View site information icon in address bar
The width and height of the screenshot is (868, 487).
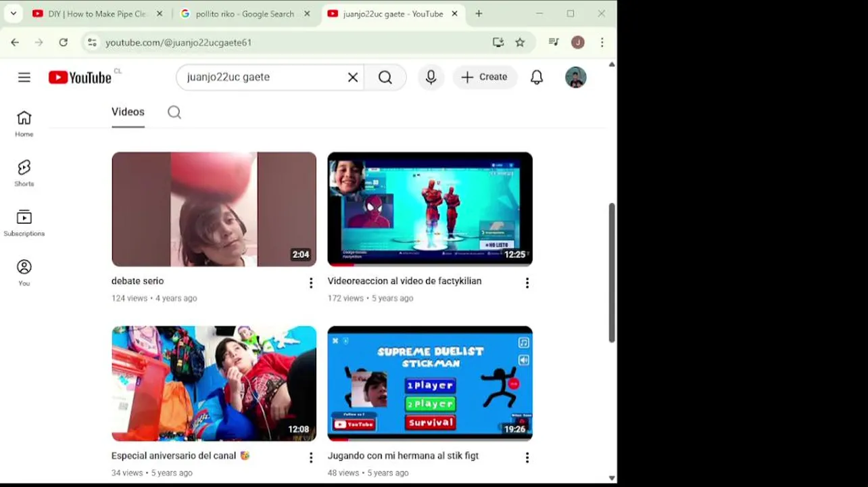[x=92, y=42]
